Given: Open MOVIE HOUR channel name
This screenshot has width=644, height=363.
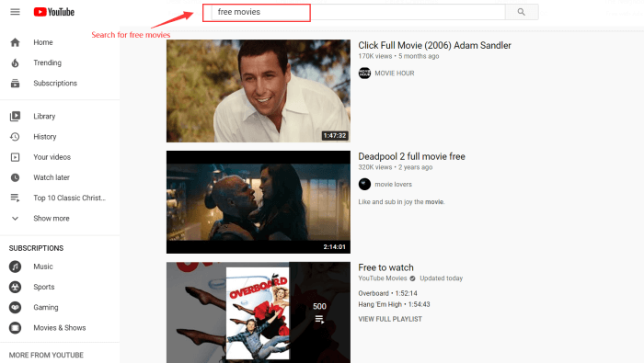Looking at the screenshot, I should [395, 74].
